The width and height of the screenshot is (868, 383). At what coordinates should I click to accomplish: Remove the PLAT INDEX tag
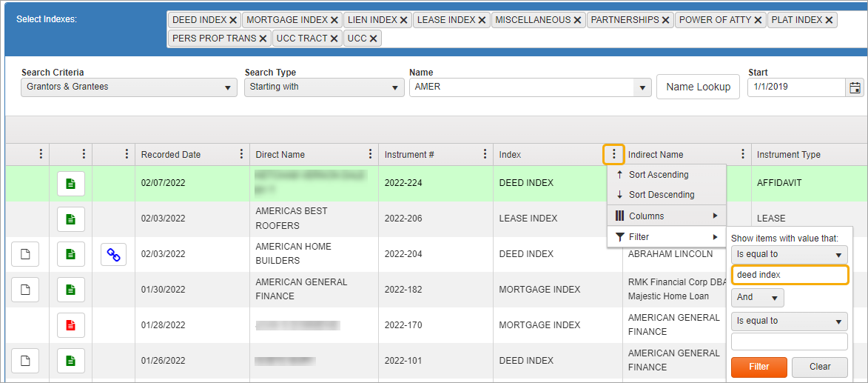point(829,21)
